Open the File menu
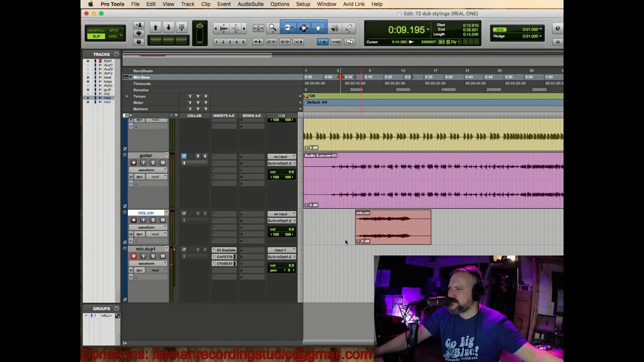The height and width of the screenshot is (362, 644). pos(135,4)
